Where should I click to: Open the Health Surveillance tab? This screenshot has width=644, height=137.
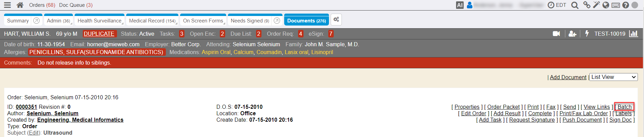tap(99, 21)
